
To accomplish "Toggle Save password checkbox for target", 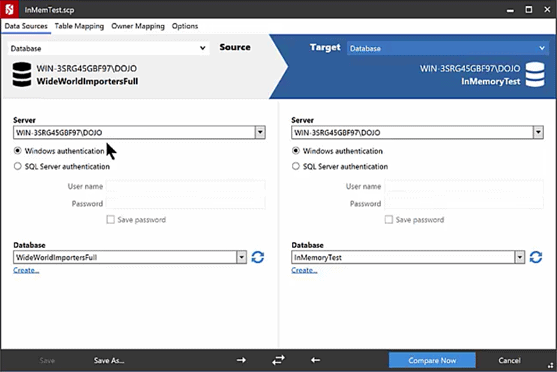I will pyautogui.click(x=389, y=220).
